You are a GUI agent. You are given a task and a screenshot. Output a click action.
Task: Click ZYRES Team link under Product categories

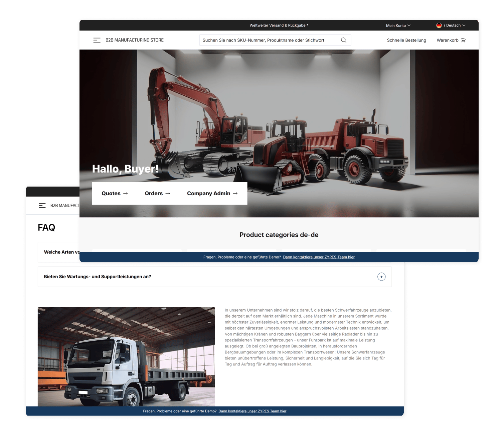tap(319, 257)
